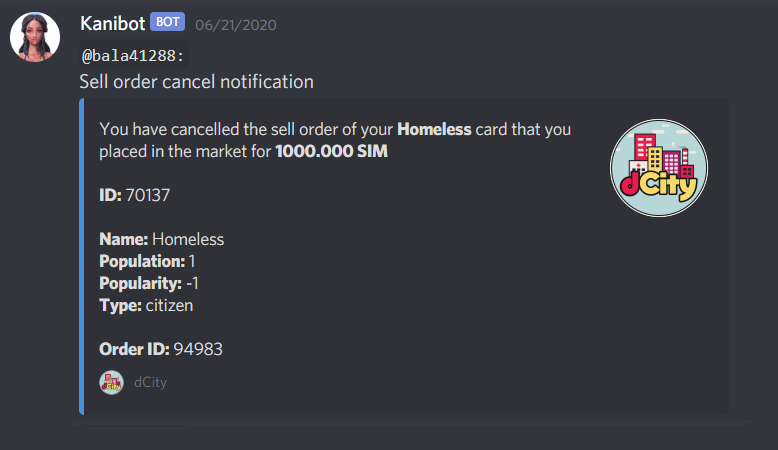Click the BOT badge next to Kanibot

point(168,22)
